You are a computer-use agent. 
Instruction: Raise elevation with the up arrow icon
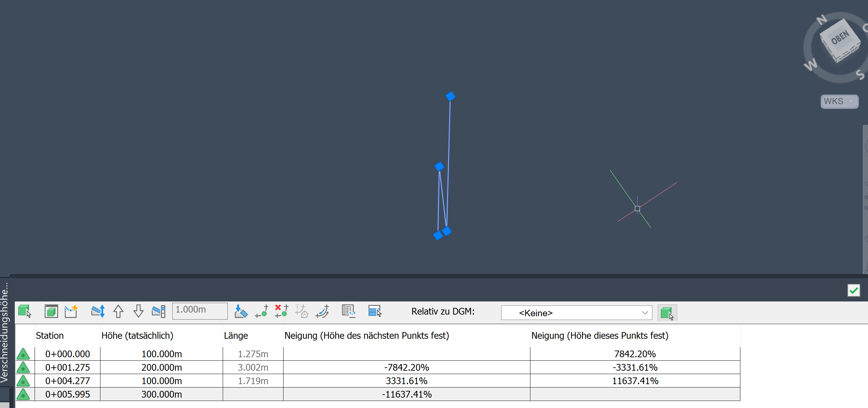(x=118, y=311)
